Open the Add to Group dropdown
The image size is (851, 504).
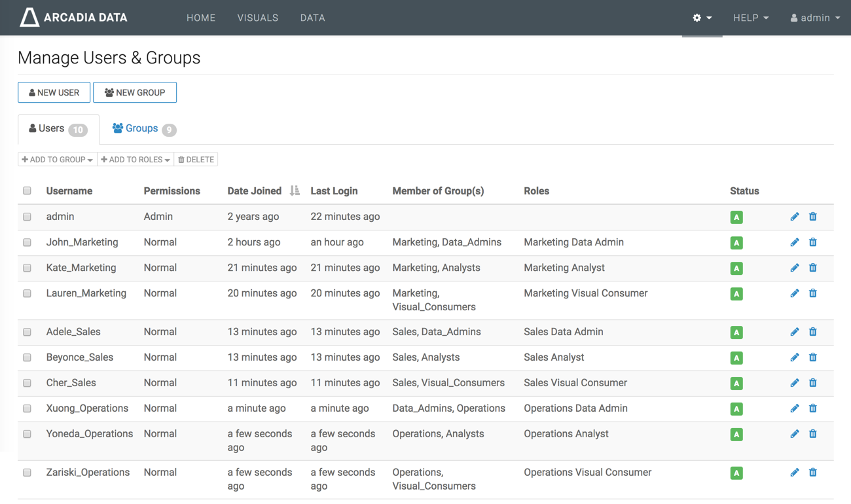coord(57,160)
